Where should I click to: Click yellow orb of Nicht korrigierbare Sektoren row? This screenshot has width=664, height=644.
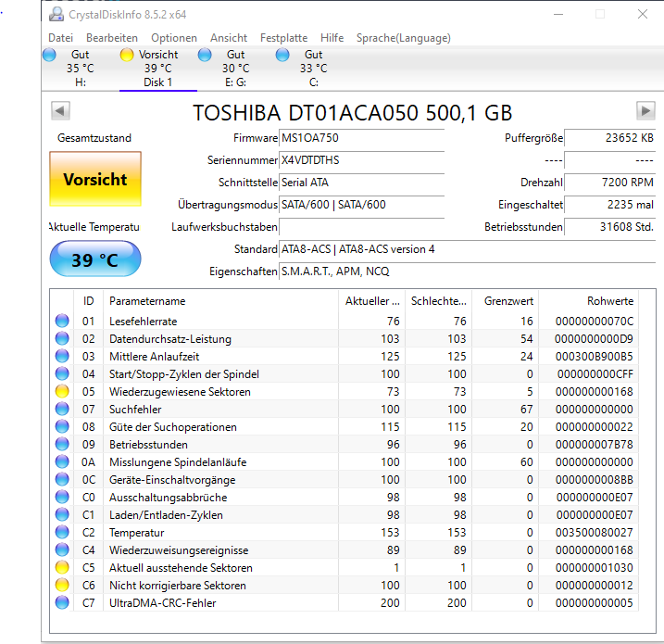click(62, 585)
